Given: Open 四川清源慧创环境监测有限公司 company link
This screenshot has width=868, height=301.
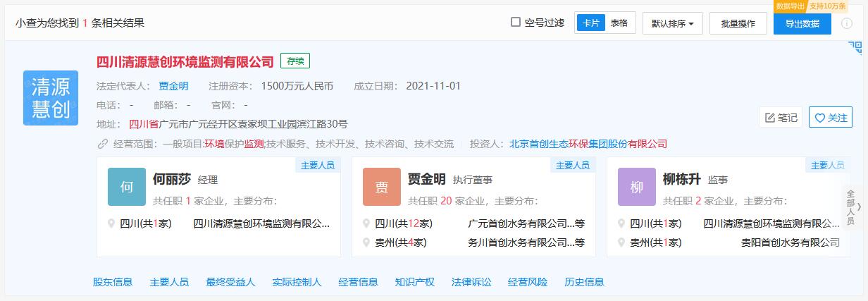Looking at the screenshot, I should tap(185, 62).
